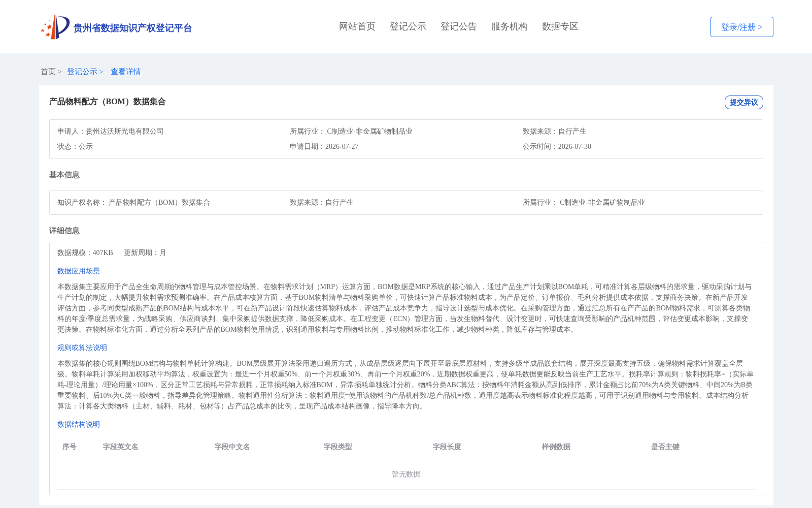Click 申请日期：2026-07-27 text
This screenshot has width=812, height=508.
[324, 146]
